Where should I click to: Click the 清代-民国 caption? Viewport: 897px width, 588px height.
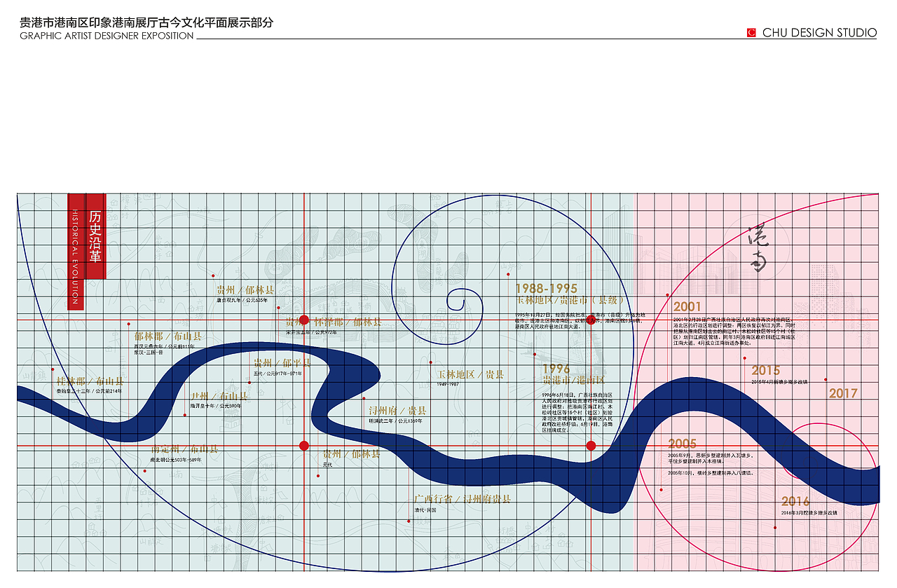point(426,510)
